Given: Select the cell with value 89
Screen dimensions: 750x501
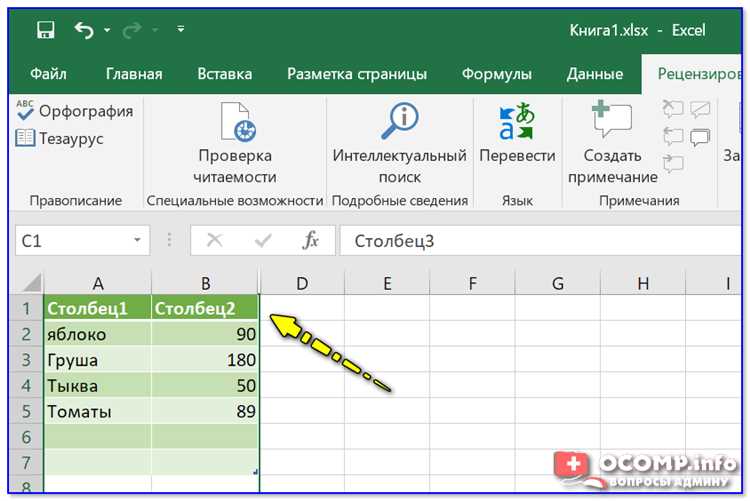Looking at the screenshot, I should (205, 411).
